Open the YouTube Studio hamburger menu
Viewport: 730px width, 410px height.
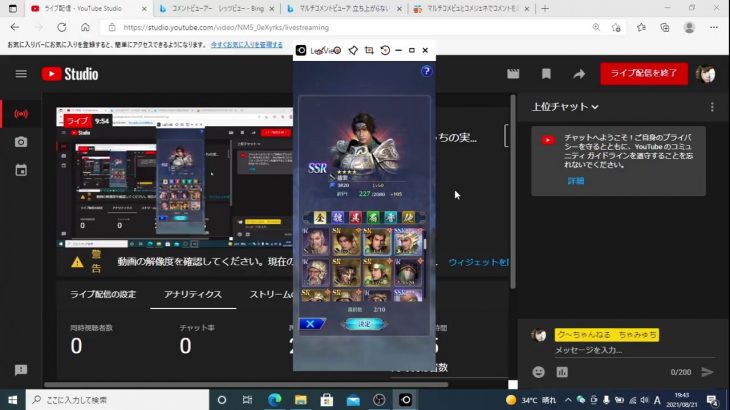pos(21,74)
